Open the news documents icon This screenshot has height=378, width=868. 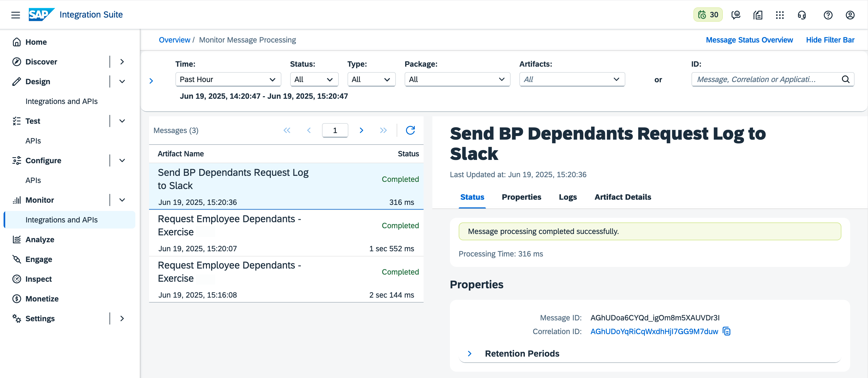[758, 15]
